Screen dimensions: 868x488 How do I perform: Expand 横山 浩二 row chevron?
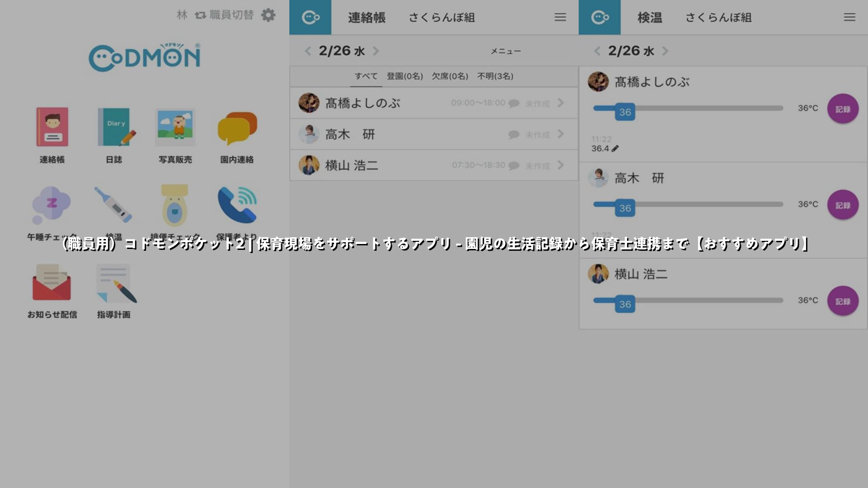(561, 165)
